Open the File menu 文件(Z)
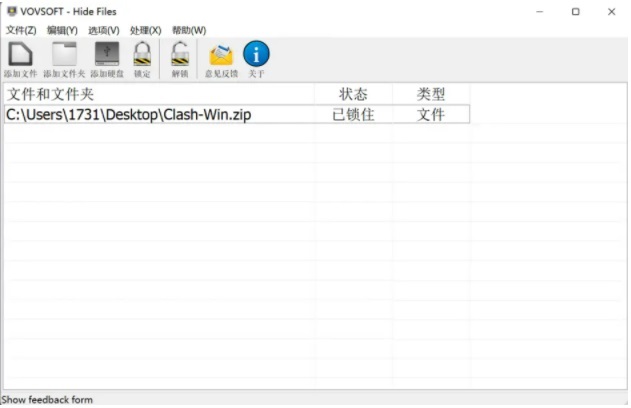631x408 pixels. click(x=21, y=30)
